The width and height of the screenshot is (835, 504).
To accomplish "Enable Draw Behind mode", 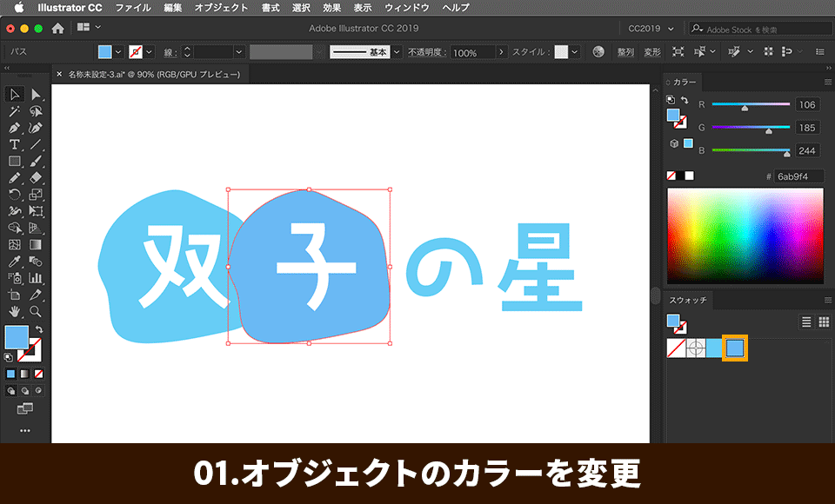I will [x=24, y=391].
